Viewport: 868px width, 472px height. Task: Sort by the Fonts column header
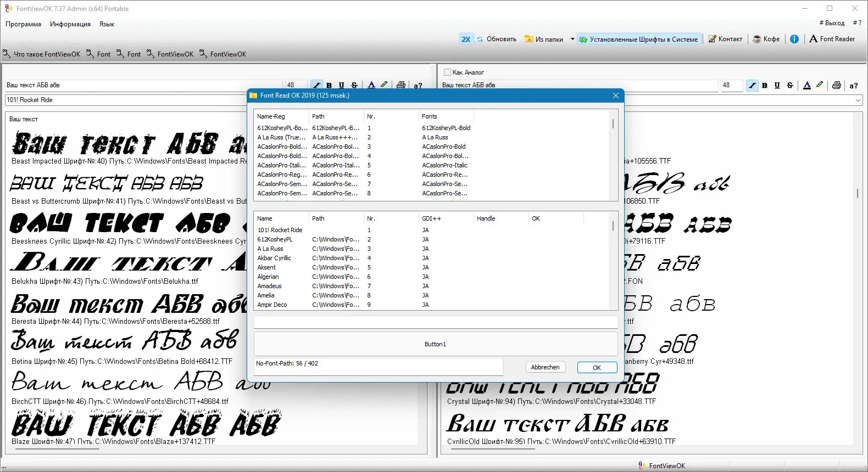pos(446,116)
